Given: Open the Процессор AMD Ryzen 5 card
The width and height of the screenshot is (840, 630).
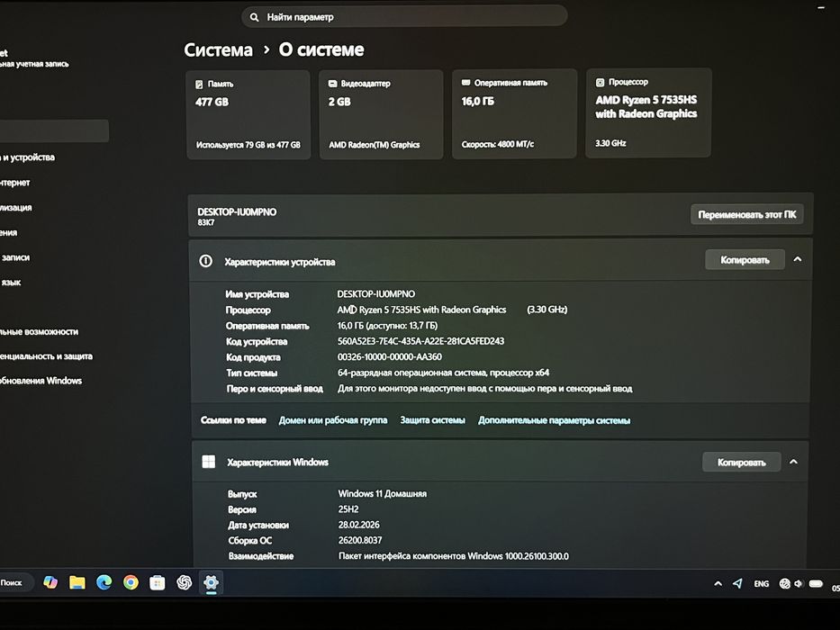Looking at the screenshot, I should (x=648, y=112).
